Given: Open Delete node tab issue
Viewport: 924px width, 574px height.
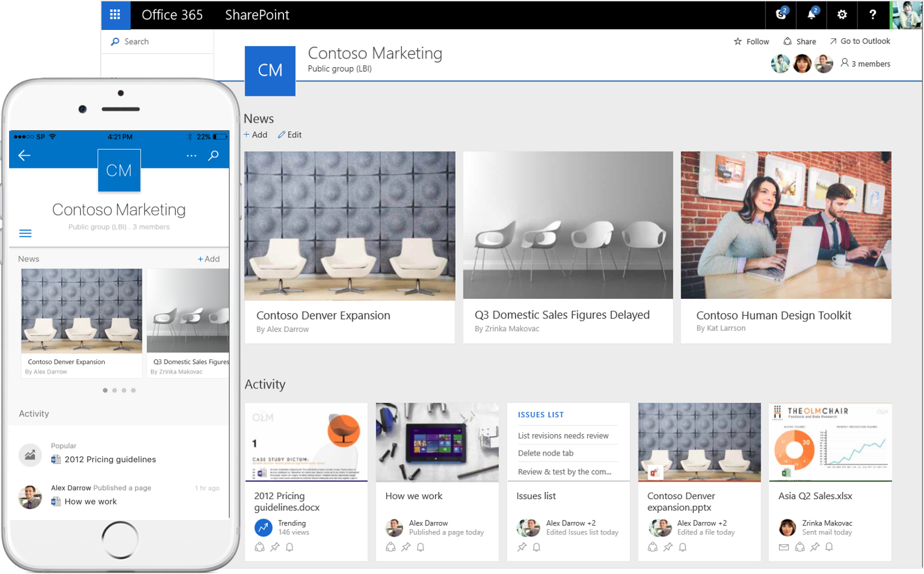Looking at the screenshot, I should pyautogui.click(x=546, y=454).
